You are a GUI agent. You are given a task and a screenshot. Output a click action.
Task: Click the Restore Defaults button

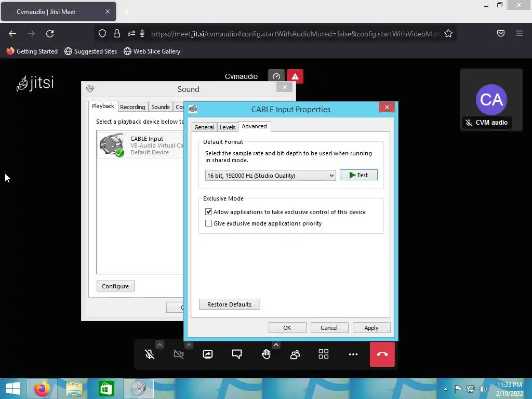pos(229,304)
